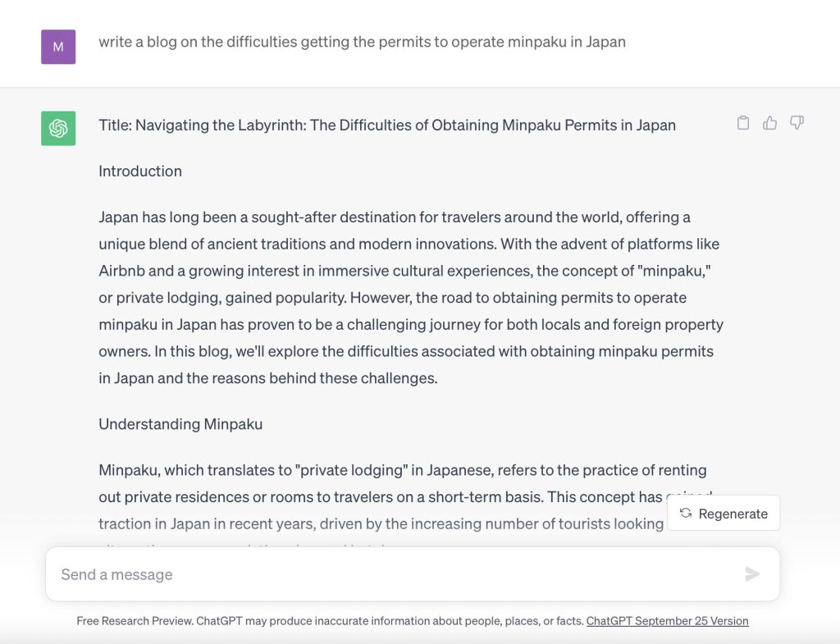
Task: Click the Introduction heading
Action: [x=140, y=171]
